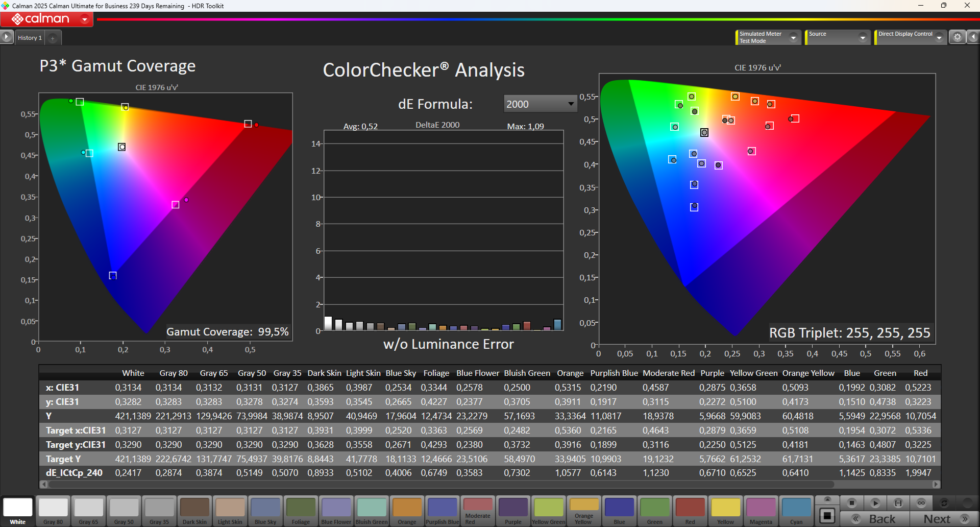Click the play arrow left of History tab

coord(6,37)
